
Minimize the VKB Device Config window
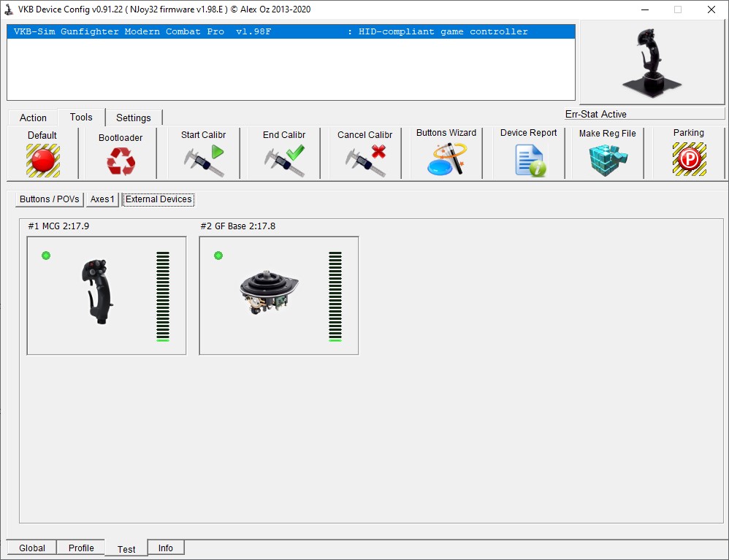click(645, 9)
